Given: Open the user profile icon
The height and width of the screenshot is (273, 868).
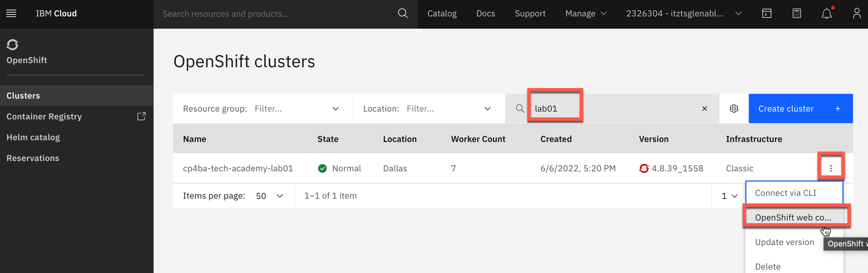Looking at the screenshot, I should tap(856, 14).
